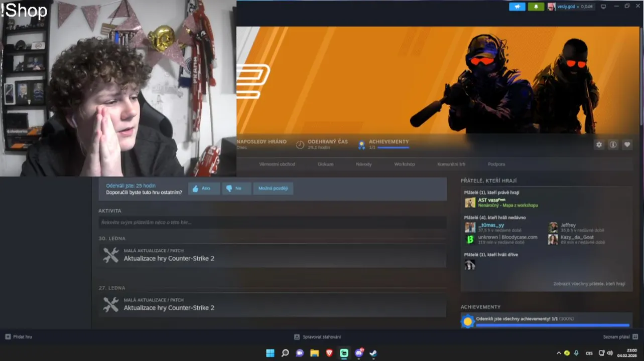Viewport: 644px width, 361px height.
Task: Click the Odehraný čas clock icon
Action: (x=300, y=144)
